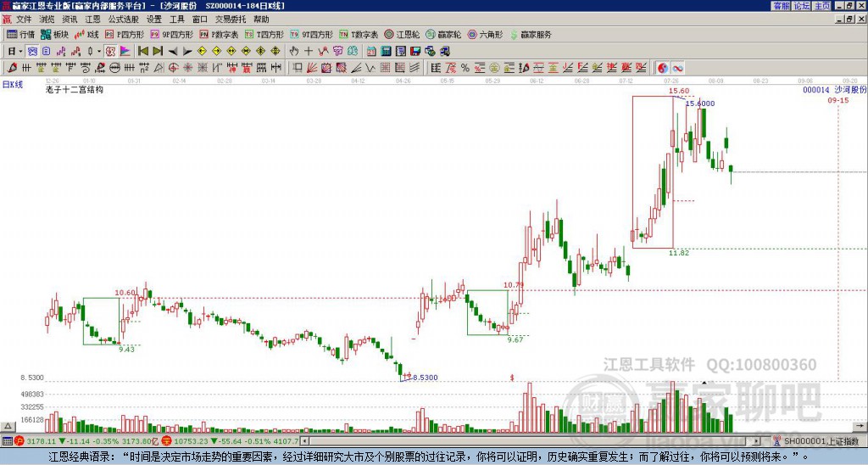Click the truck icon in toolbar
Screen dimensions: 868x465
tap(444, 52)
